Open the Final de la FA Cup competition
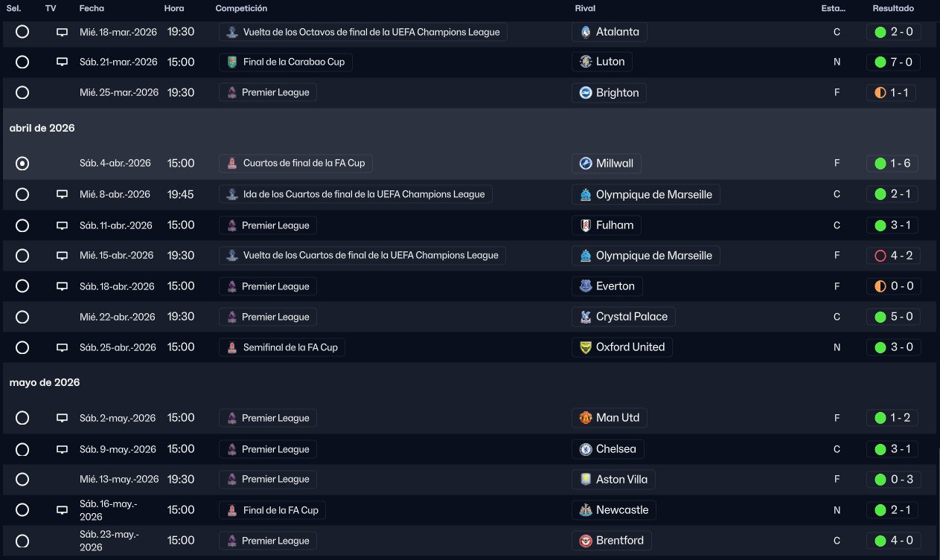 272,510
